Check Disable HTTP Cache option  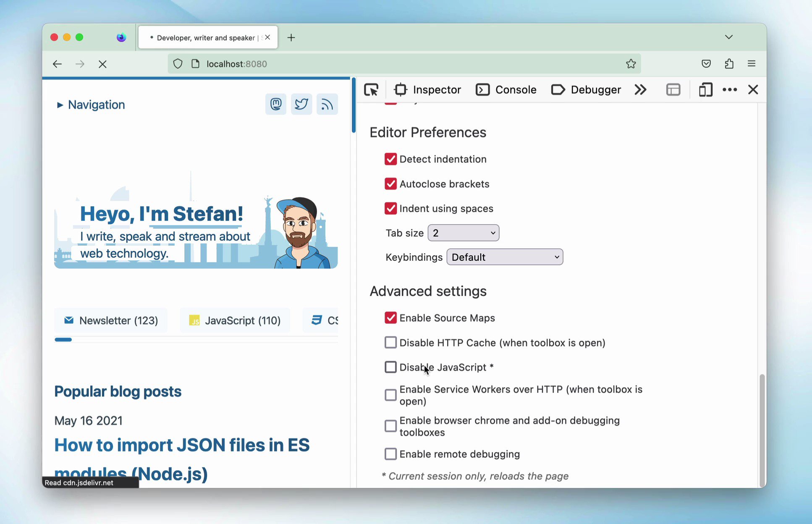point(390,343)
